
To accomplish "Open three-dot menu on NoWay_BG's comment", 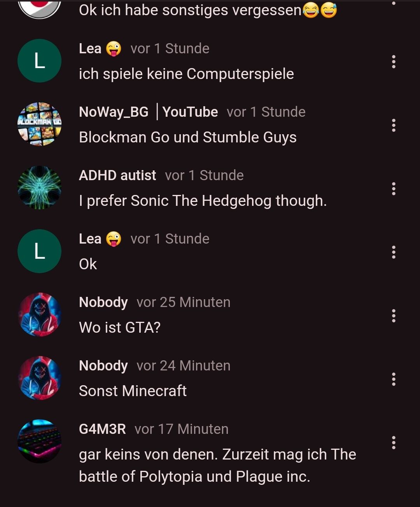I will point(394,125).
